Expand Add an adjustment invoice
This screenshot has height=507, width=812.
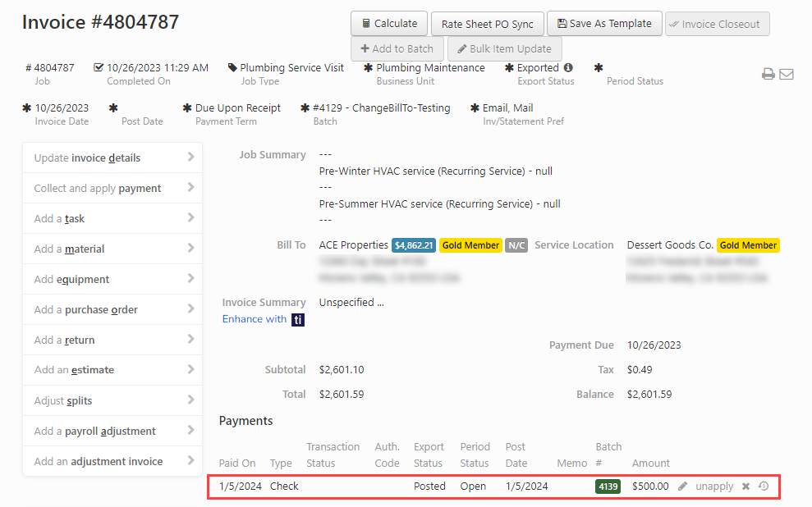point(112,461)
